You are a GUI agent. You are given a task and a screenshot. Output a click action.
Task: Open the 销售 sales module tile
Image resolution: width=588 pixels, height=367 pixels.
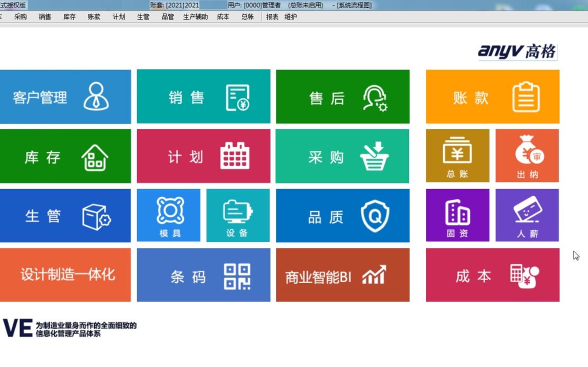[x=203, y=96]
